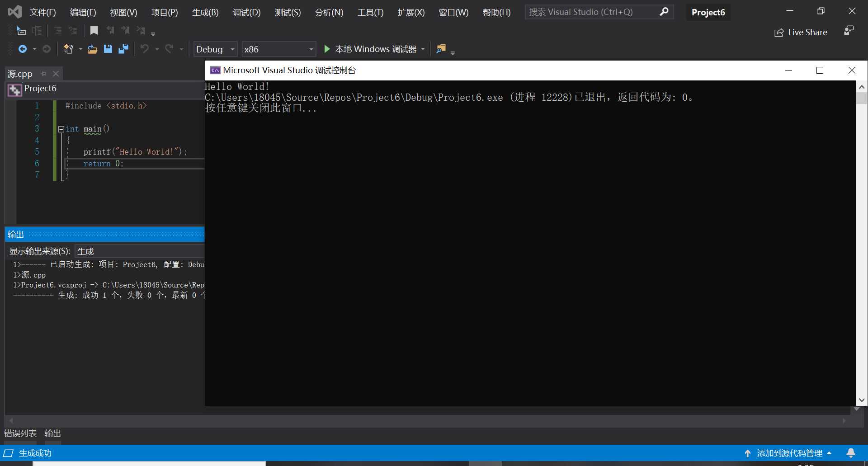The height and width of the screenshot is (466, 868).
Task: Click the output panel horizontal scrollbar
Action: (x=427, y=421)
